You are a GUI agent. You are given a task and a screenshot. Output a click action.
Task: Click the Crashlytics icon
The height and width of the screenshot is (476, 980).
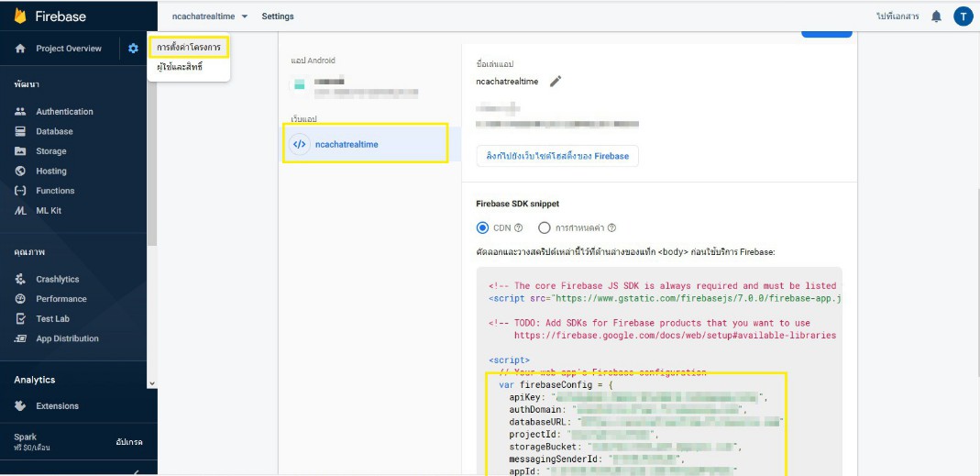[20, 279]
